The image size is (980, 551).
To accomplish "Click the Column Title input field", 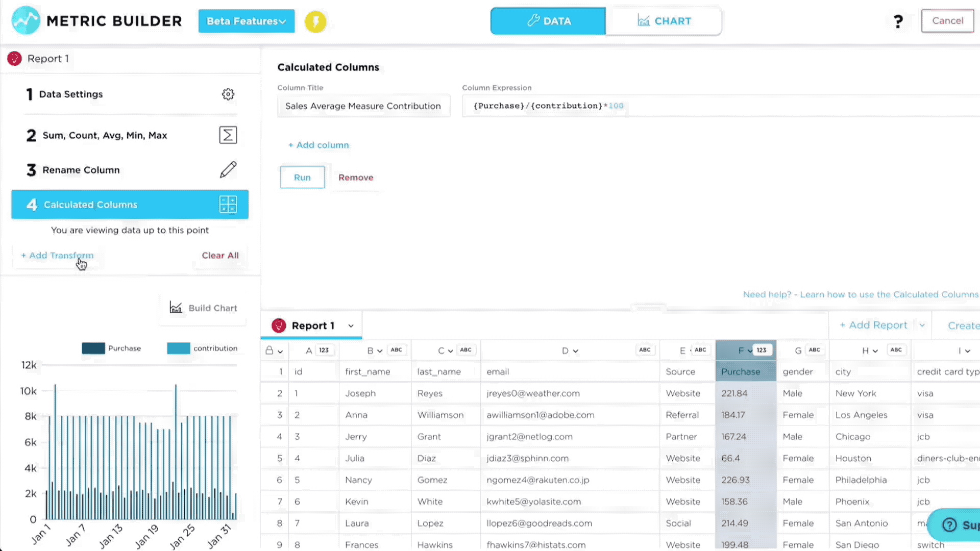I will [x=363, y=106].
